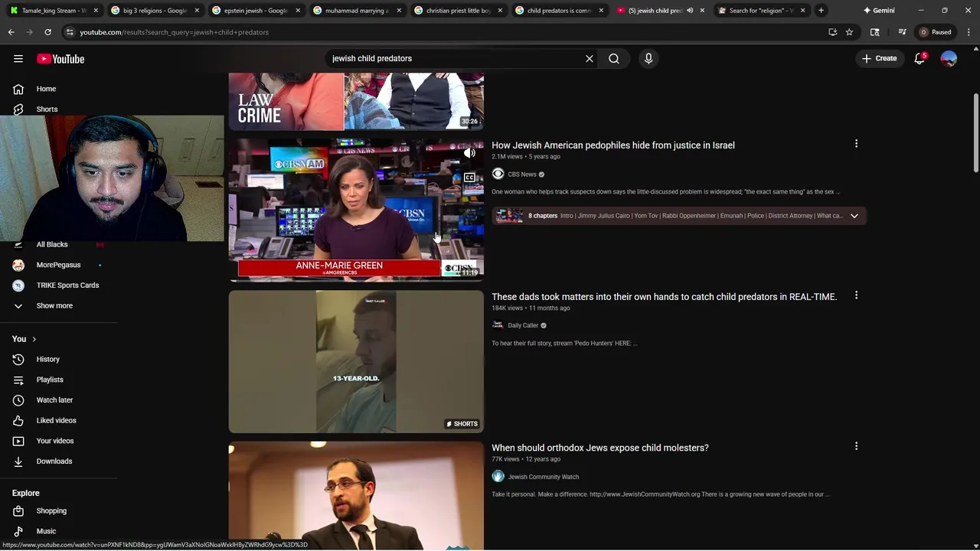This screenshot has height=551, width=980.
Task: Click the install app icon in address bar
Action: tap(832, 32)
